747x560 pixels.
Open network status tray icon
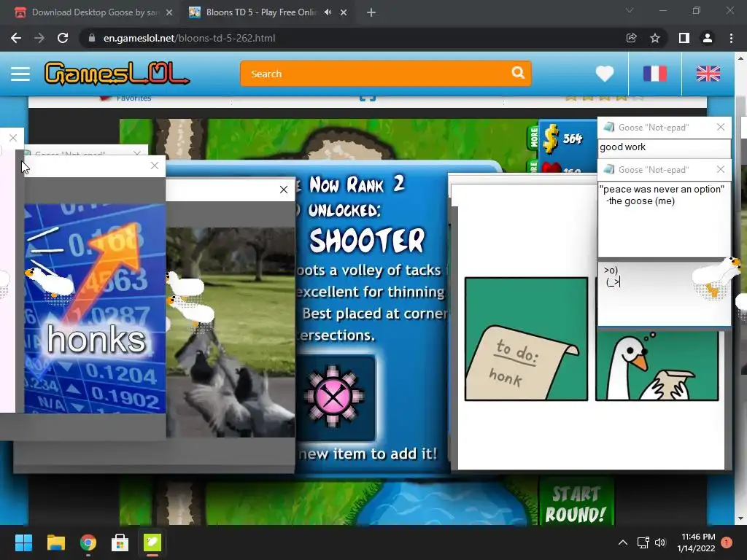coord(643,542)
